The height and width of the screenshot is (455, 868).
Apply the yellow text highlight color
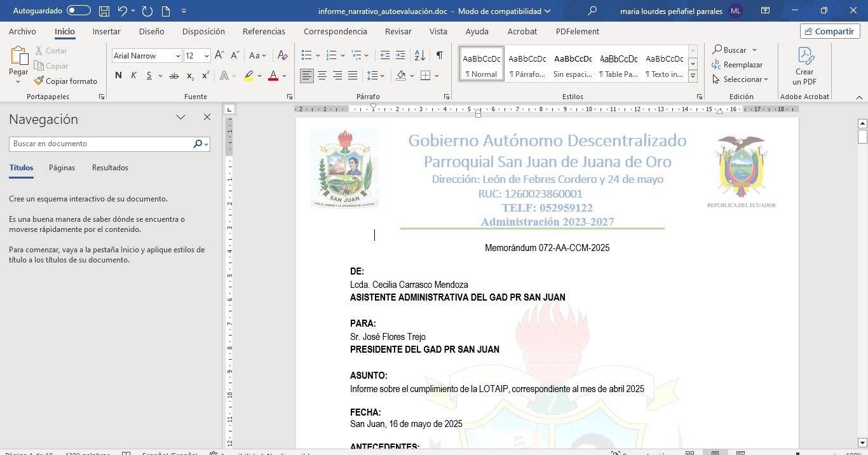tap(248, 76)
